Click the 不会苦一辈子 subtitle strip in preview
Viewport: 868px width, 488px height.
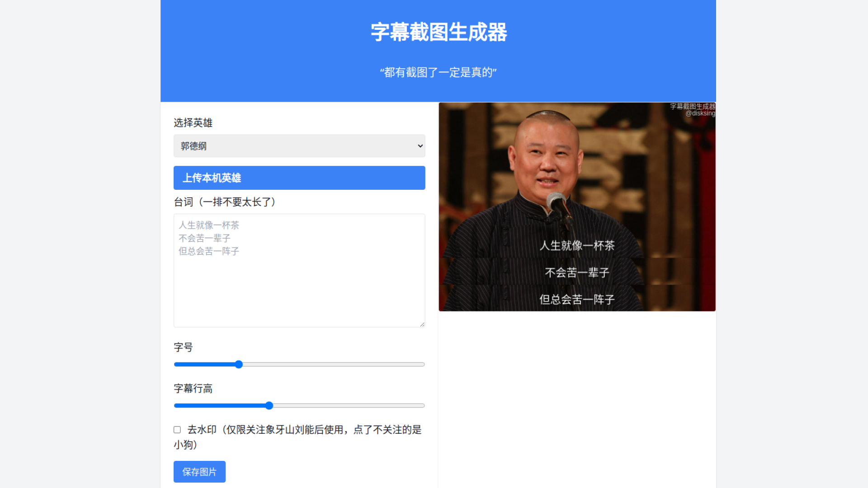[577, 272]
